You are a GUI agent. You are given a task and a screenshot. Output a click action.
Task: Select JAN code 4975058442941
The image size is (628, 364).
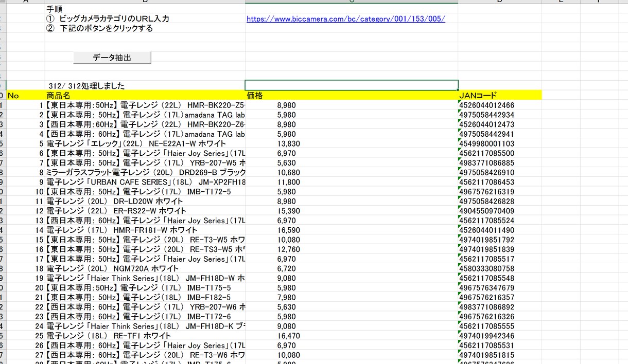[500, 134]
